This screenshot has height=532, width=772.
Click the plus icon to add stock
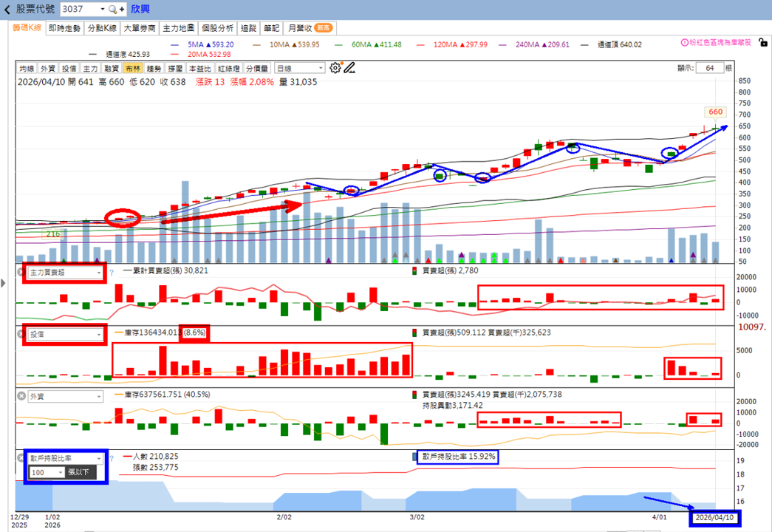point(122,10)
